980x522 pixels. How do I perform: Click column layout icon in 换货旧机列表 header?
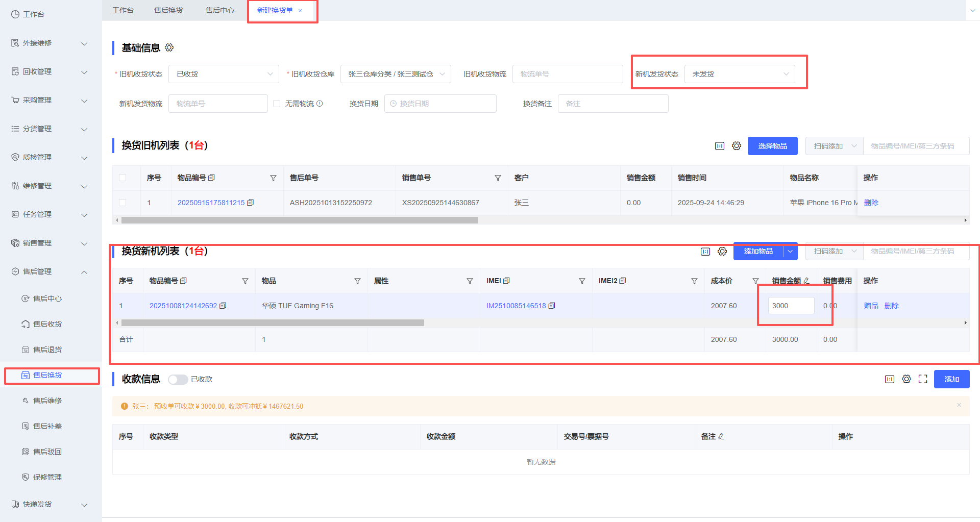[x=720, y=146]
